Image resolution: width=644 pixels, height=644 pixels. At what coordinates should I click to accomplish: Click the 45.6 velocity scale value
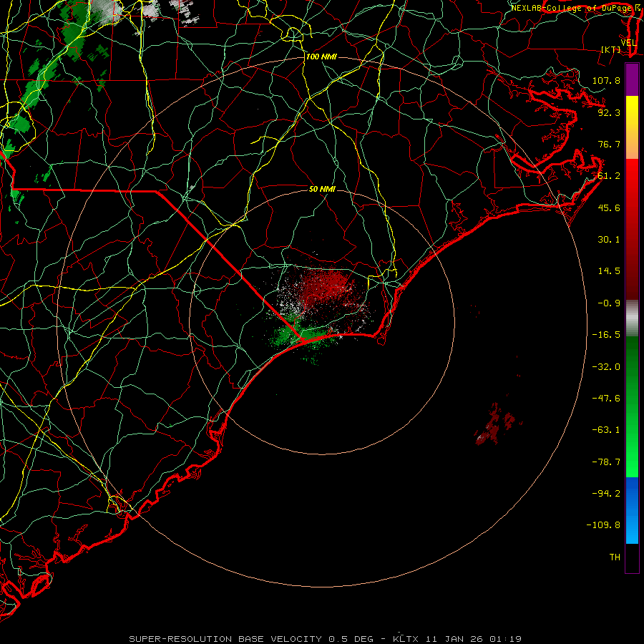(x=609, y=208)
